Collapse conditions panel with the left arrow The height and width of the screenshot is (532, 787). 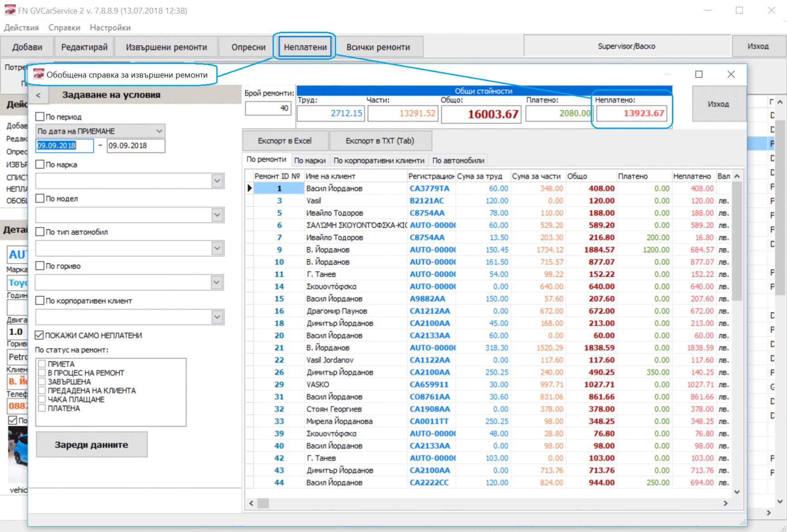(39, 95)
